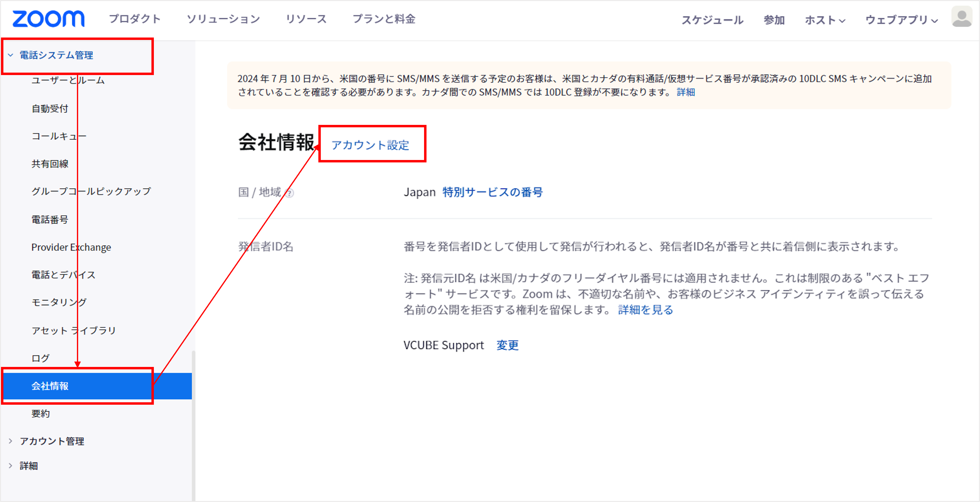Screen dimensions: 980x502
Task: Select アセット ライブラリ in sidebar
Action: (x=74, y=330)
